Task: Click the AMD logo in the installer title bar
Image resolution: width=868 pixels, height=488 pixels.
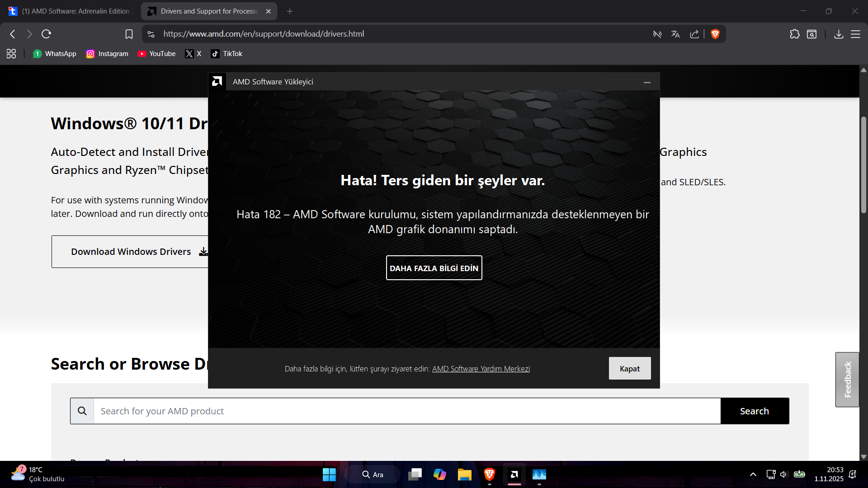Action: (217, 81)
